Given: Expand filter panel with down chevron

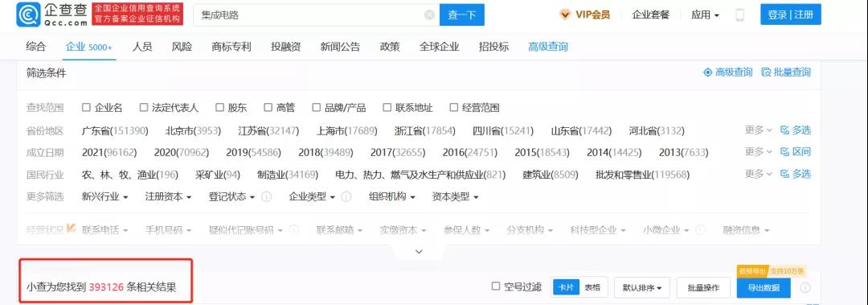Looking at the screenshot, I should point(419,252).
